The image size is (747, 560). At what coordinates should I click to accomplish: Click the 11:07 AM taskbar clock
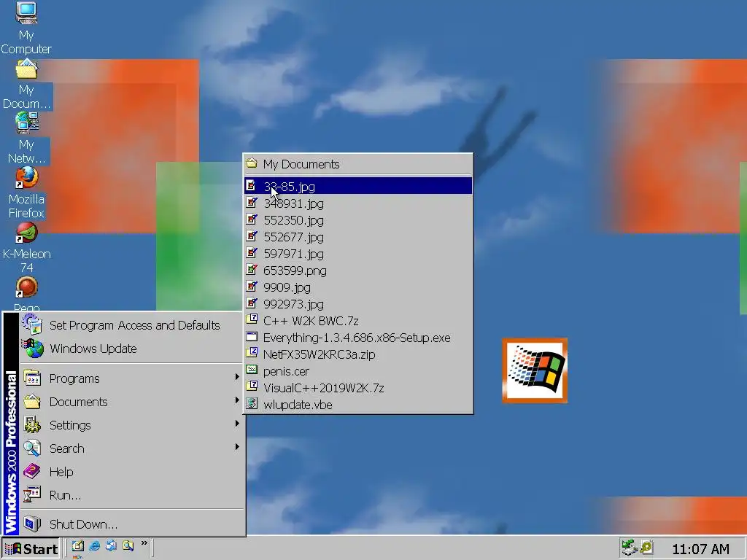click(700, 549)
